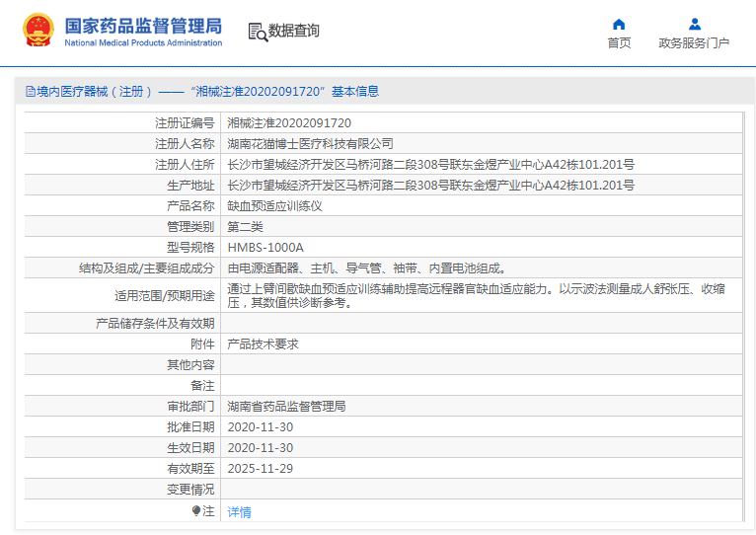Screen dimensions: 756x535
Task: Select 第二类 management category value
Action: [245, 227]
